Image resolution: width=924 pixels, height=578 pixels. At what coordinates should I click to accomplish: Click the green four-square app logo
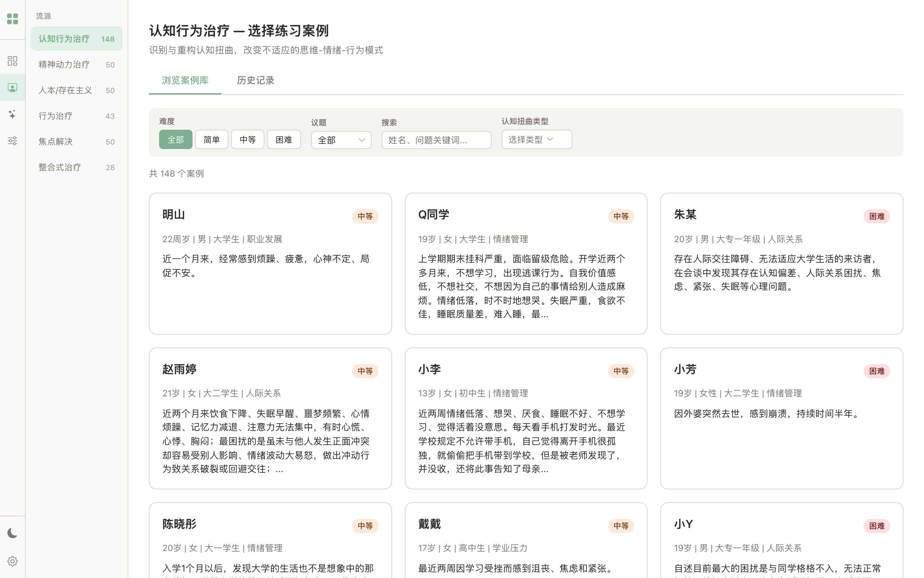tap(13, 19)
